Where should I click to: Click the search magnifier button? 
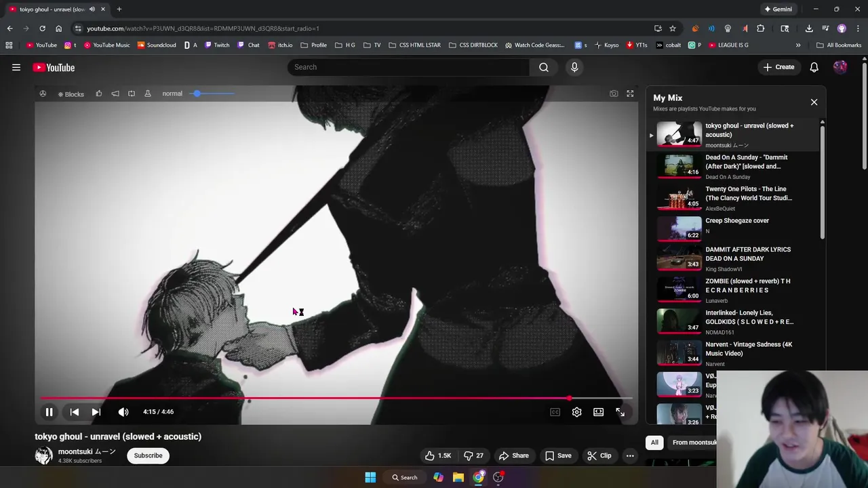544,67
